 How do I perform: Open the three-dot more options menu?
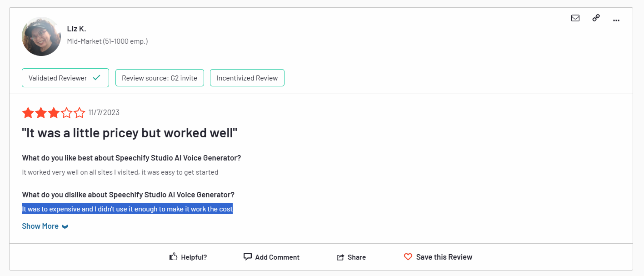click(616, 20)
